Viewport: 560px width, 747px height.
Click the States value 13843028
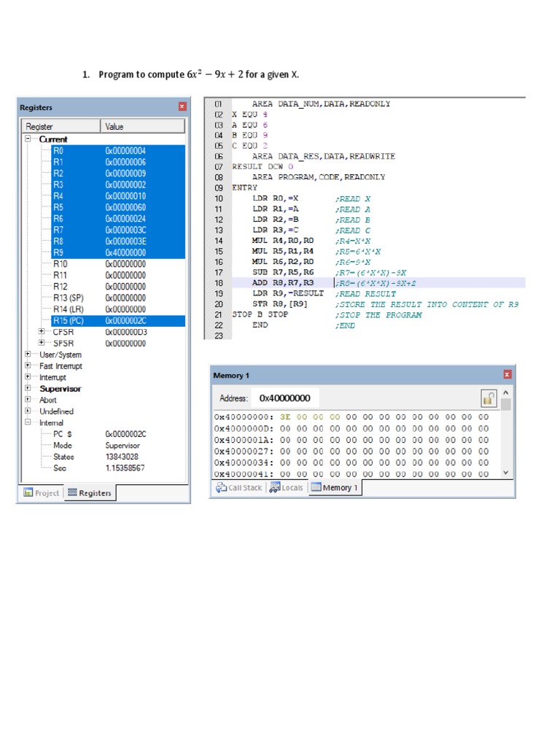122,457
